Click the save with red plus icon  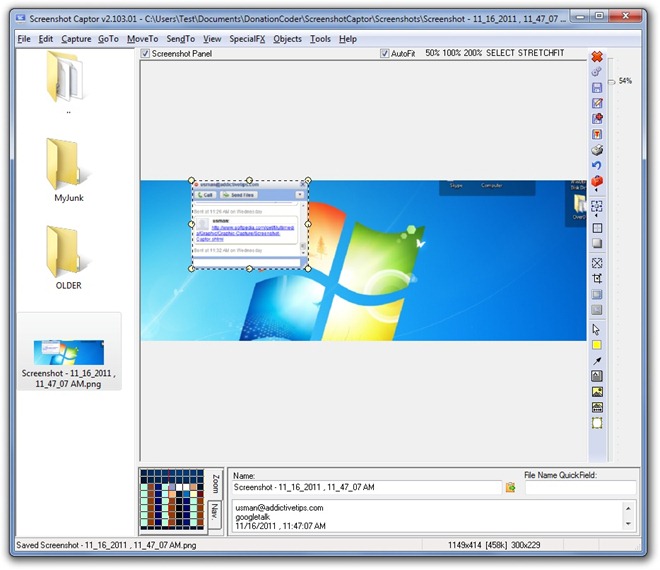point(597,119)
